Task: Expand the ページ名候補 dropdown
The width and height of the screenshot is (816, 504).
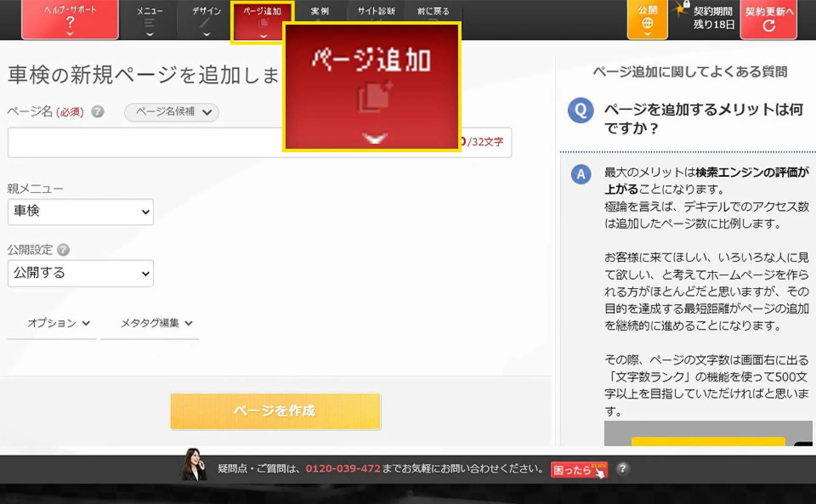Action: coord(172,112)
